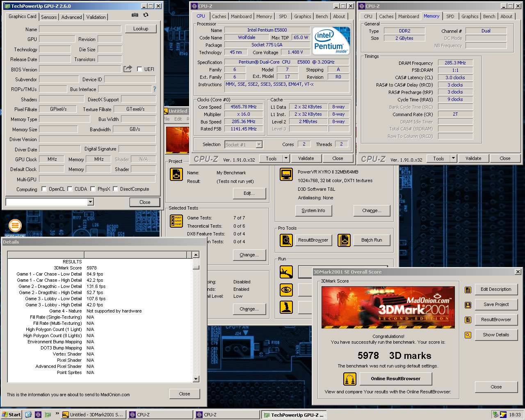Click Validate in the CPU-Z CPU window
The height and width of the screenshot is (420, 525).
click(306, 158)
